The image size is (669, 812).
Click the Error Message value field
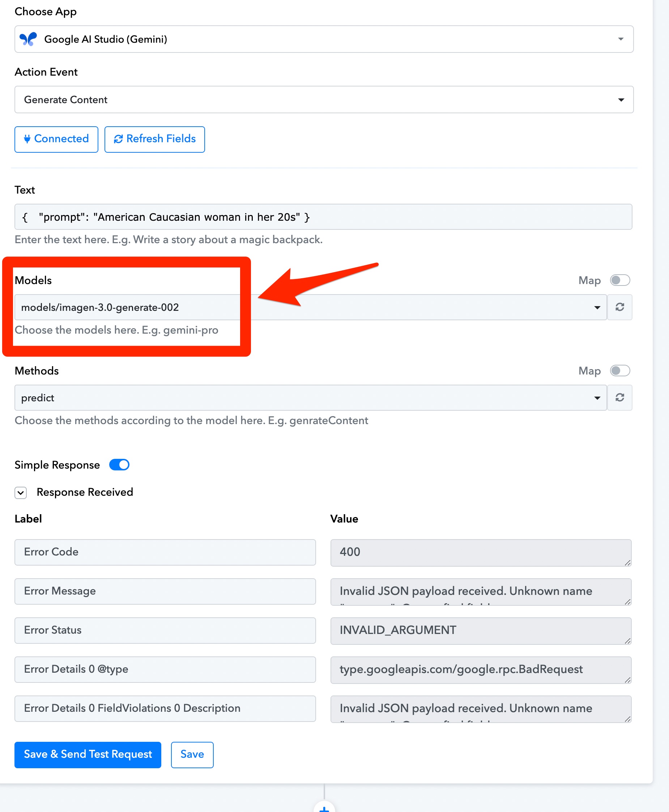point(481,592)
